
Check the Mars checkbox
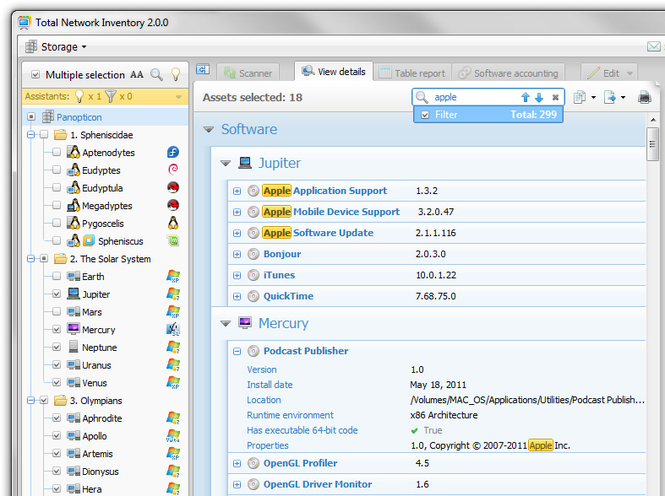56,312
